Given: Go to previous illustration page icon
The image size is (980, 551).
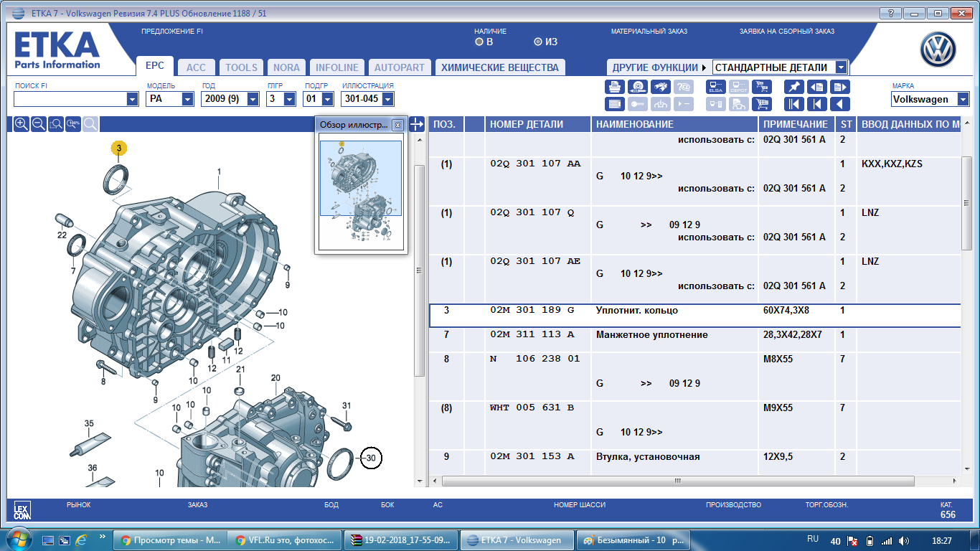Looking at the screenshot, I should [x=816, y=87].
